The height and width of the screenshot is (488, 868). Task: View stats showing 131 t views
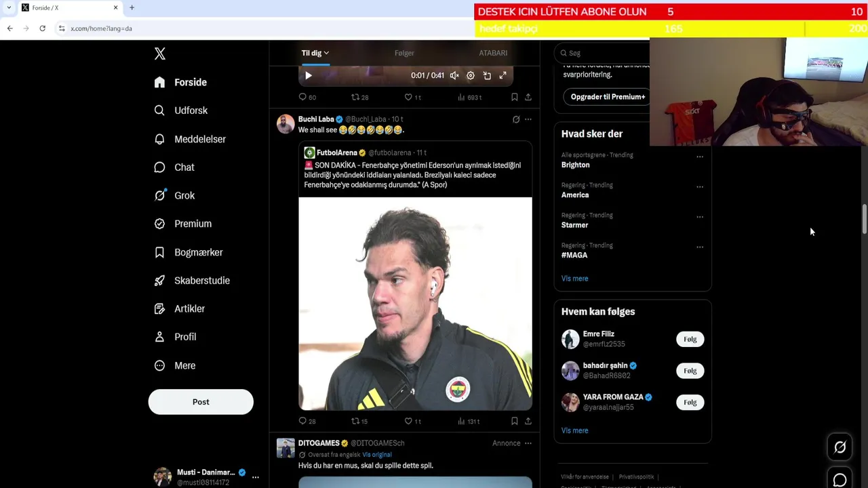click(x=469, y=421)
